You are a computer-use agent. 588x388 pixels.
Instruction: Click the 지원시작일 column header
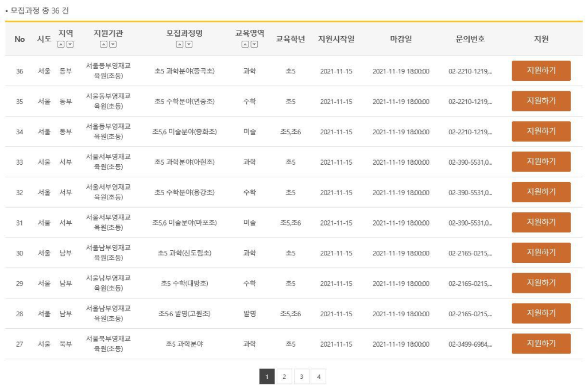coord(336,39)
